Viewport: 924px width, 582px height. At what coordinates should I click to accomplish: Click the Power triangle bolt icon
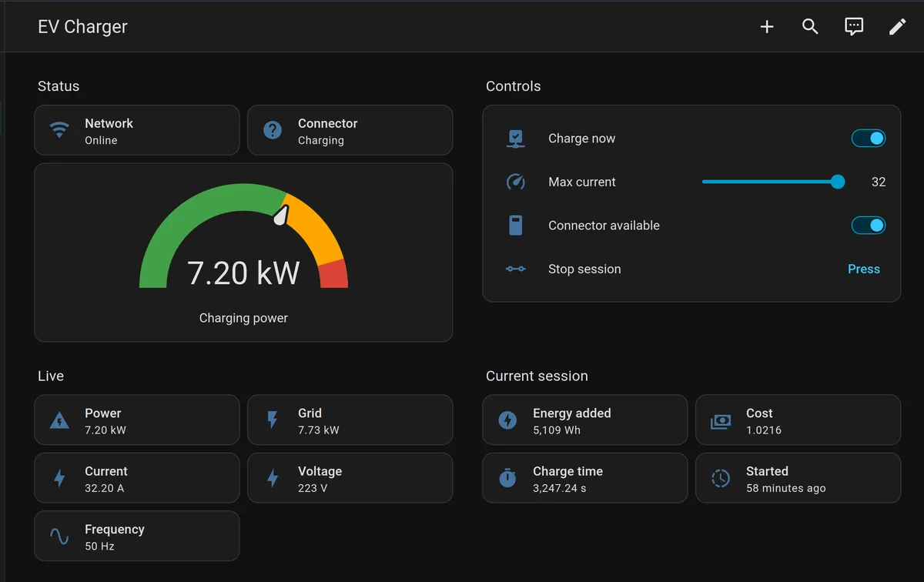click(x=59, y=420)
